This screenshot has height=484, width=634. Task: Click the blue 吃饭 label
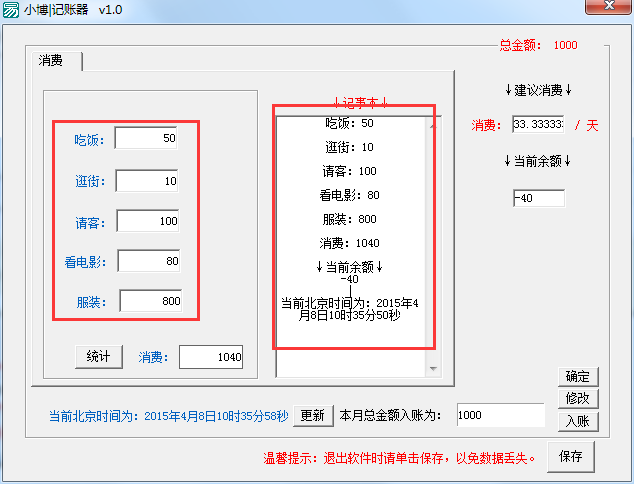(x=89, y=140)
